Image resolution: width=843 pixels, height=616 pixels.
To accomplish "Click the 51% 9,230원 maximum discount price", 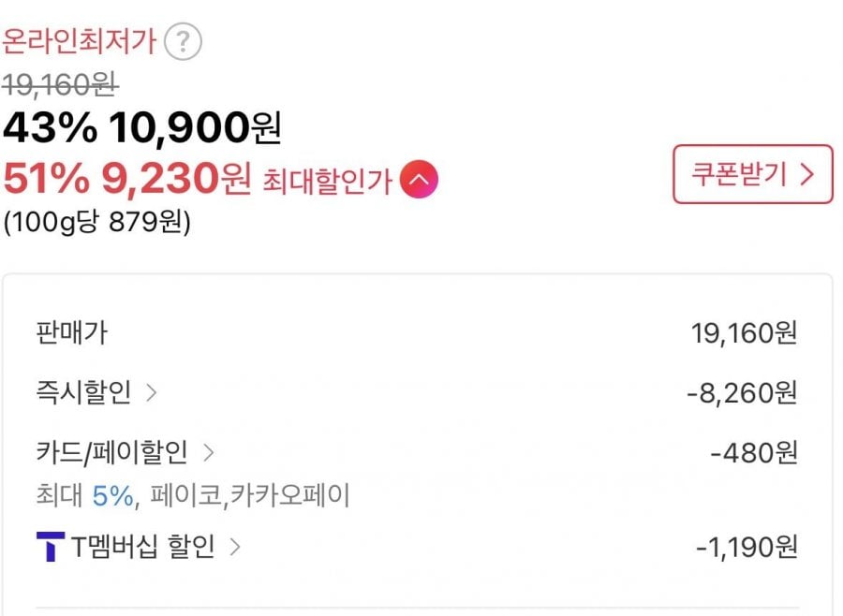I will 126,178.
